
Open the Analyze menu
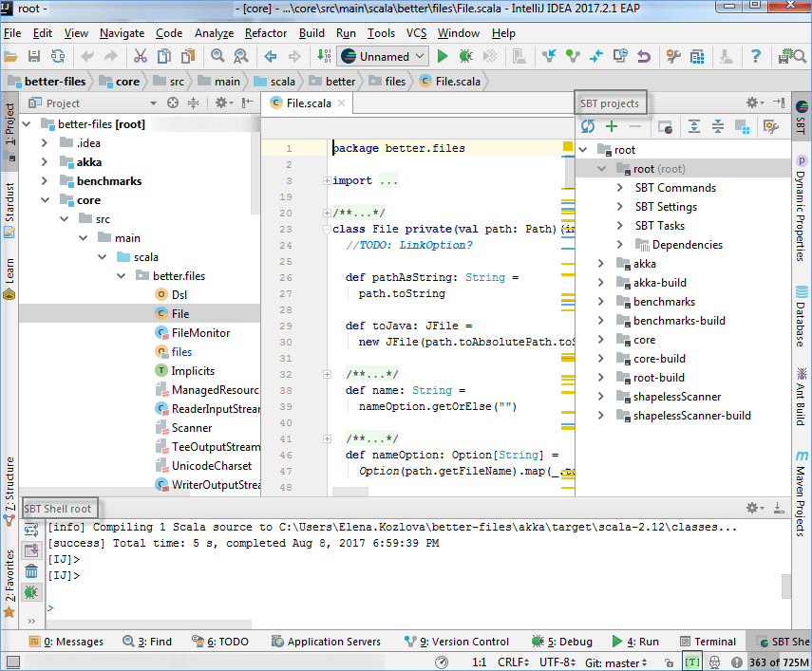point(214,33)
